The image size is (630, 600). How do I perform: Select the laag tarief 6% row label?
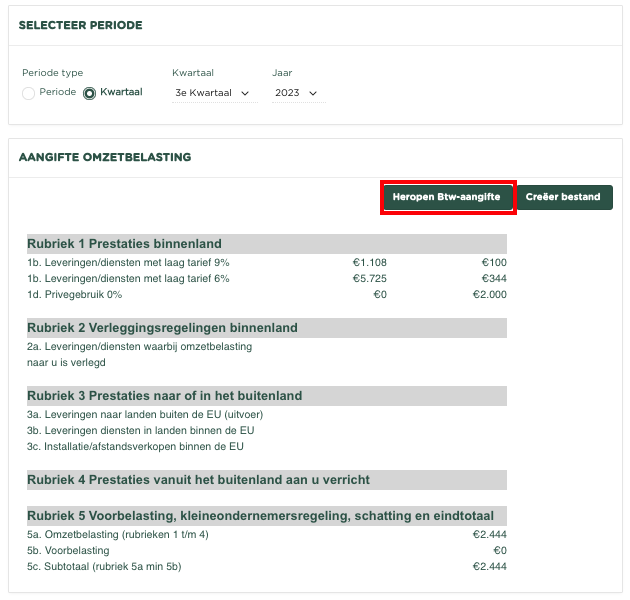pyautogui.click(x=128, y=279)
